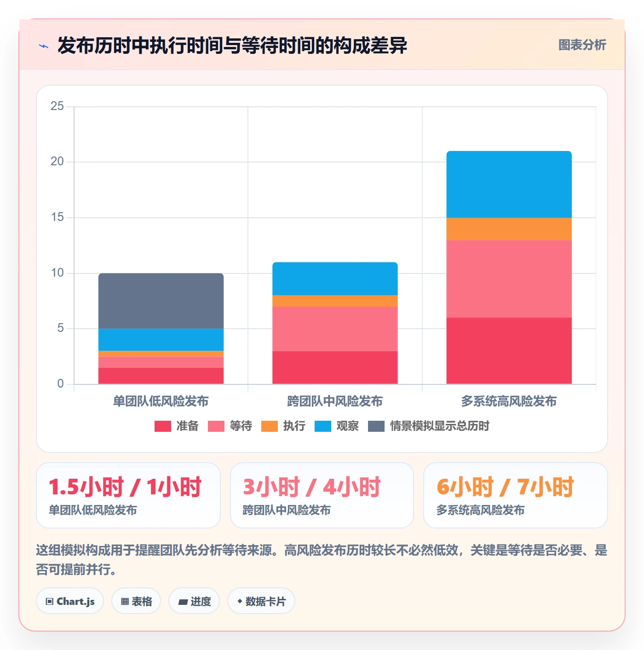Image resolution: width=644 pixels, height=650 pixels.
Task: Click the 图表分析 label in the header
Action: pos(582,45)
